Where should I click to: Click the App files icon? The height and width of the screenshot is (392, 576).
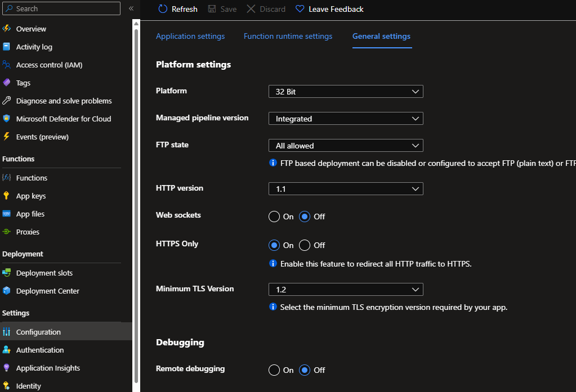coord(6,214)
